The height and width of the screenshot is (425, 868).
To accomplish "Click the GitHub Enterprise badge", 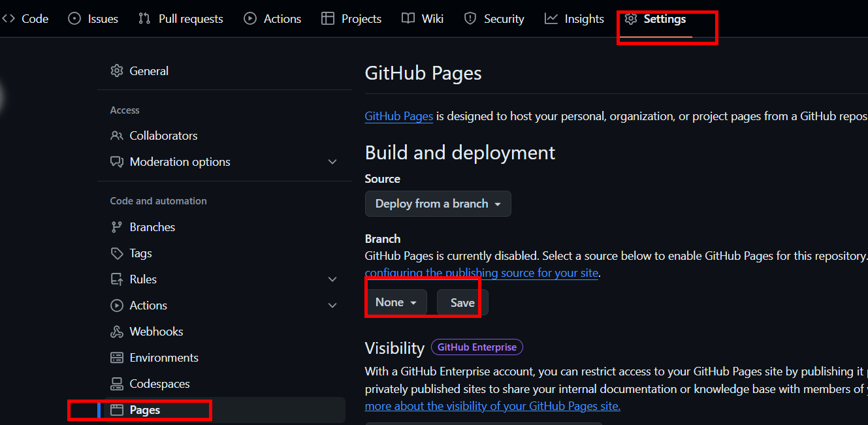I will pyautogui.click(x=477, y=347).
